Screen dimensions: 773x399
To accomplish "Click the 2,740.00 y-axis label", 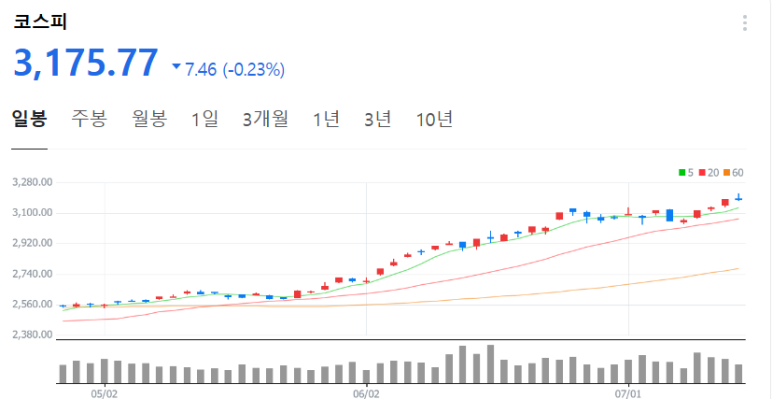I will (32, 274).
